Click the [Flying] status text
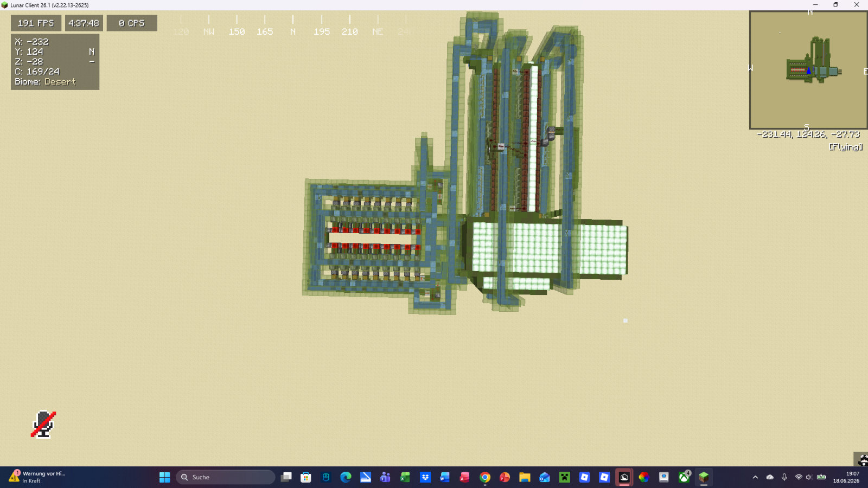 (x=845, y=147)
